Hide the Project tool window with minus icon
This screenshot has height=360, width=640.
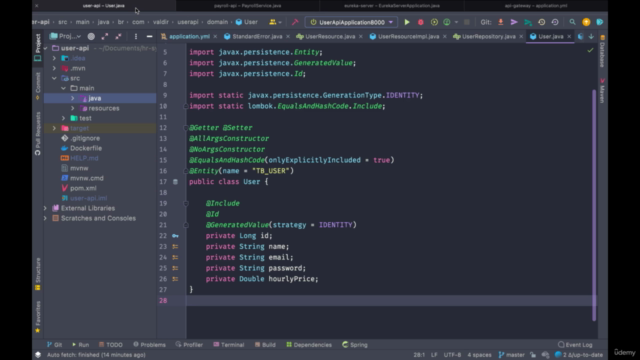[x=149, y=36]
